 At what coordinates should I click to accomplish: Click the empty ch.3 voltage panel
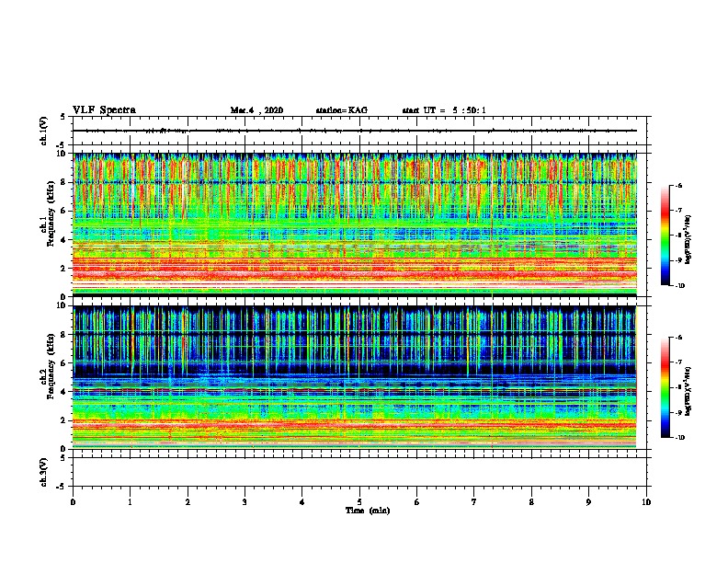coord(359,472)
